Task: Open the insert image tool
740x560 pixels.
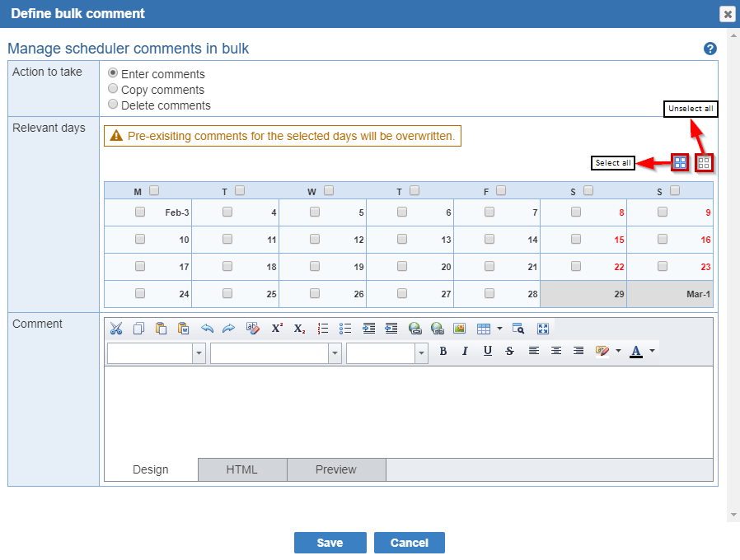Action: [x=460, y=329]
